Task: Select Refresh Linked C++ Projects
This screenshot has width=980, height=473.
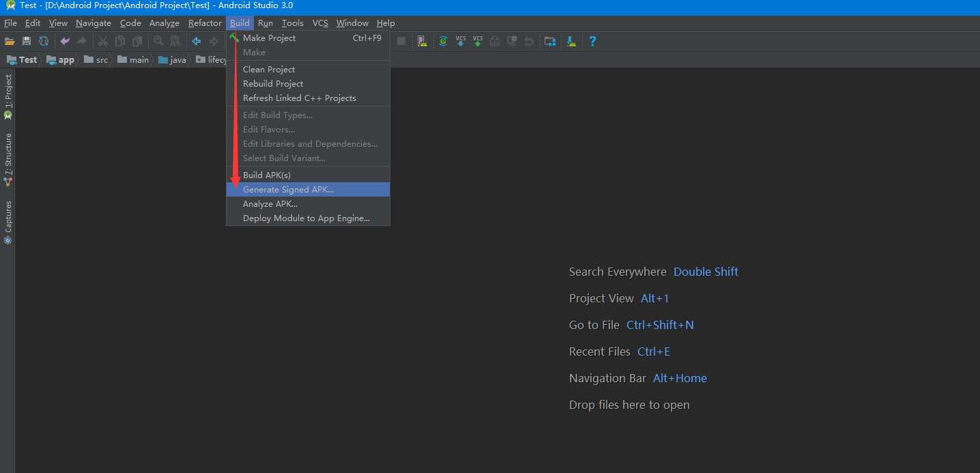Action: click(x=308, y=98)
